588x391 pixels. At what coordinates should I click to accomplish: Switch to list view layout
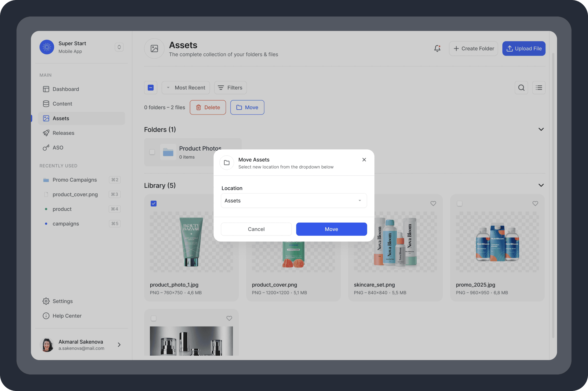pyautogui.click(x=539, y=88)
